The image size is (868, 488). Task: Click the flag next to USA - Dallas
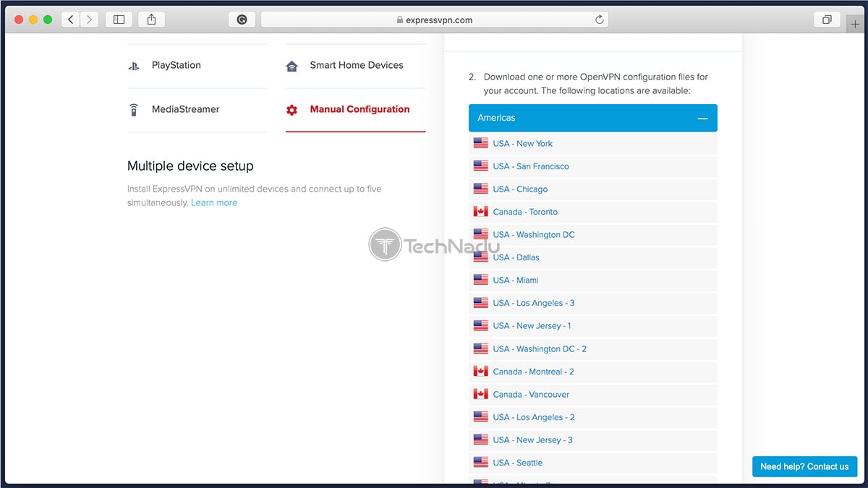[x=480, y=257]
